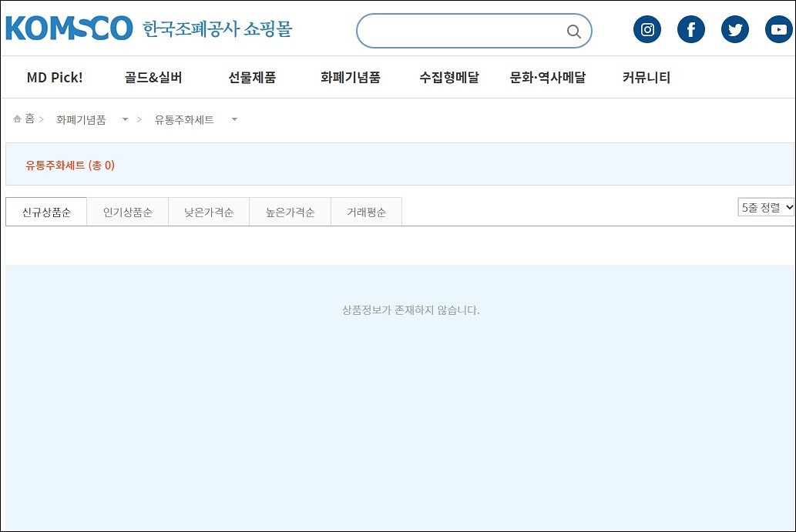This screenshot has width=796, height=532.
Task: Open the KOMSCO Facebook page
Action: [691, 29]
